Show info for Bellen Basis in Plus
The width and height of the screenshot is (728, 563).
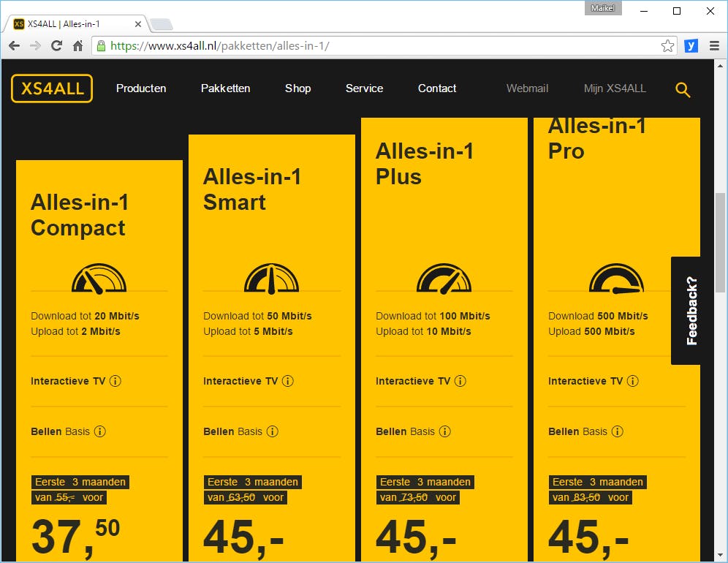coord(445,431)
